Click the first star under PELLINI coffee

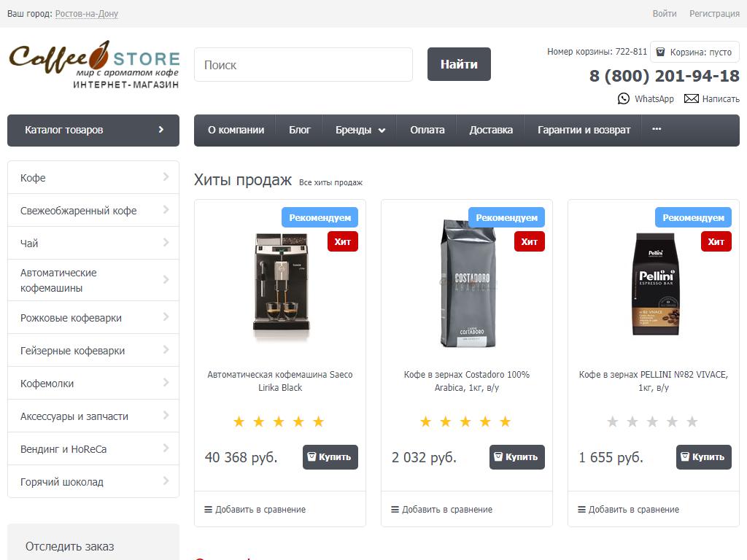613,421
